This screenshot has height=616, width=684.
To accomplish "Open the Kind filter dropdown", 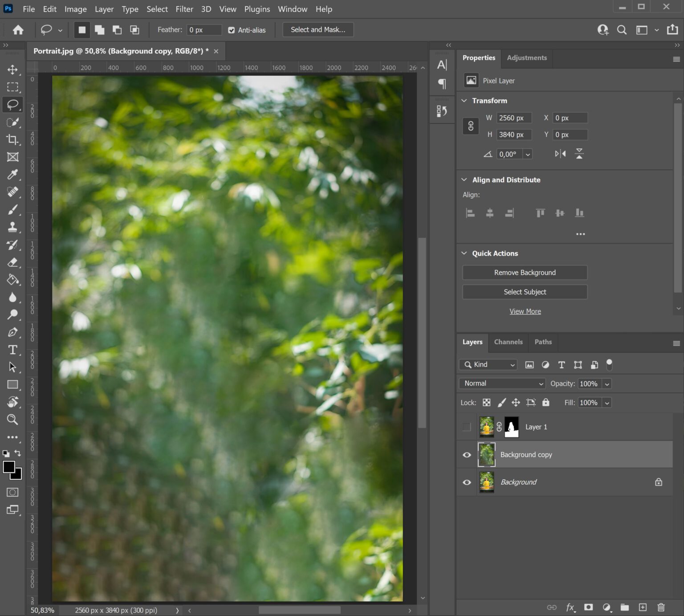I will click(488, 364).
